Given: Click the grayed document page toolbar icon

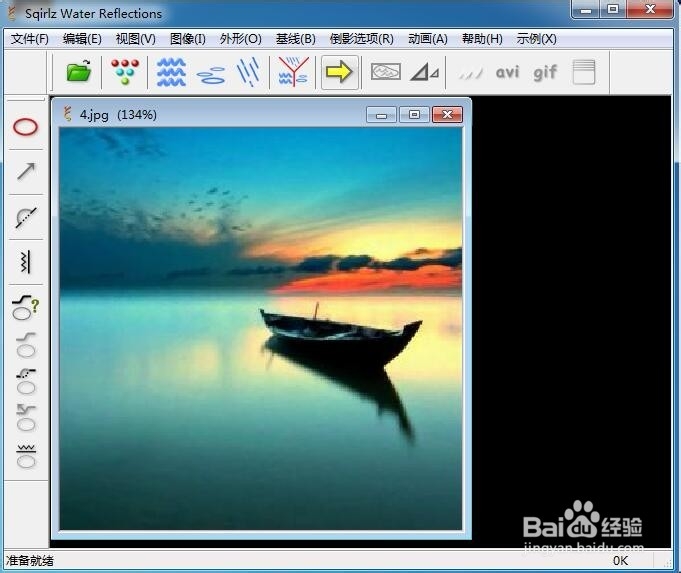Looking at the screenshot, I should pyautogui.click(x=584, y=72).
